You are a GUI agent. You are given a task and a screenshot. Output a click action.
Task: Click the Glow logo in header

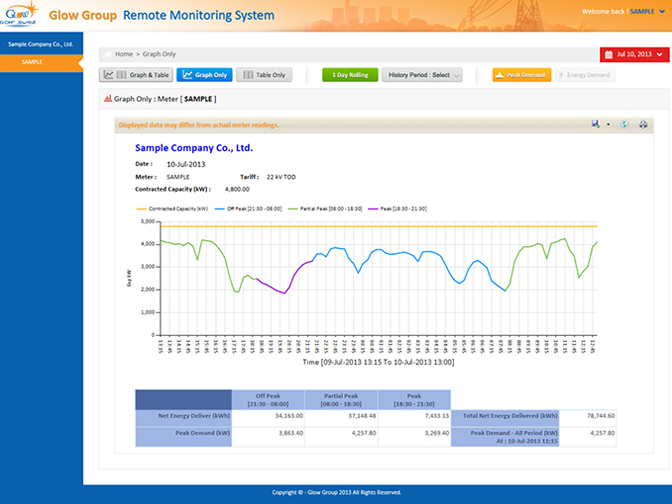click(19, 14)
